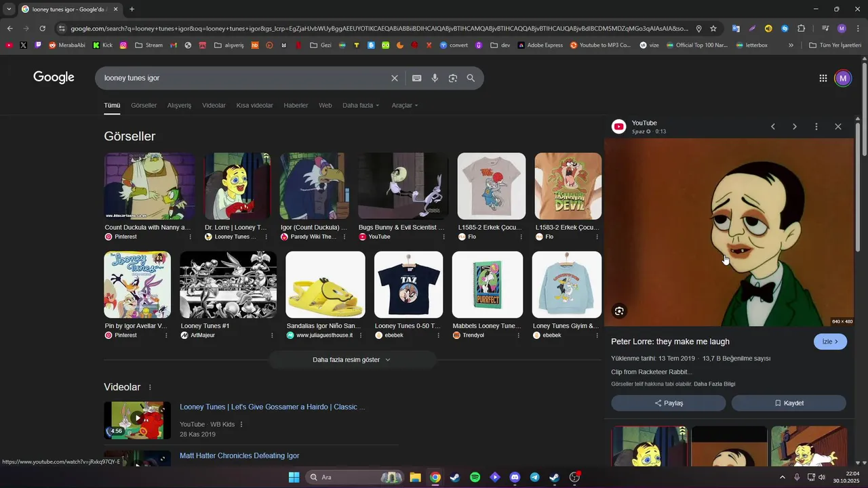The height and width of the screenshot is (488, 868).
Task: Start voice search with microphone icon
Action: pos(435,78)
